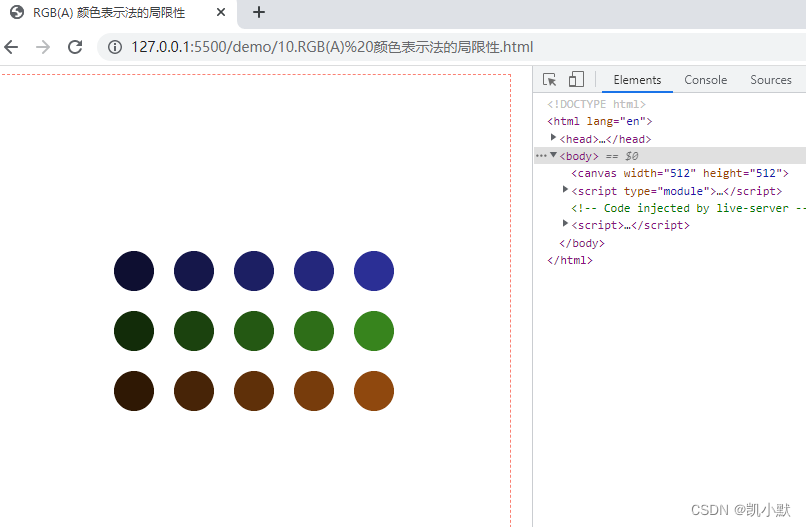Image resolution: width=806 pixels, height=527 pixels.
Task: Click the second circle in the green row
Action: [x=194, y=331]
